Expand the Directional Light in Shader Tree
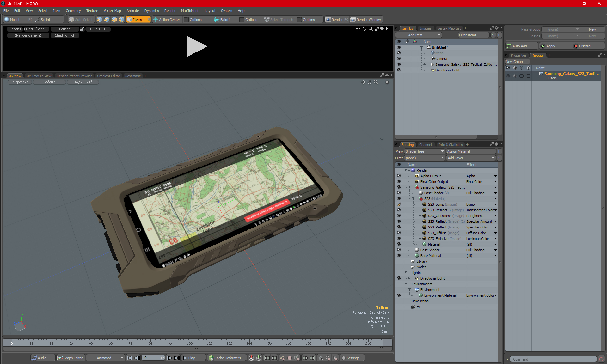Screen dimensions: 607x364 pos(409,278)
